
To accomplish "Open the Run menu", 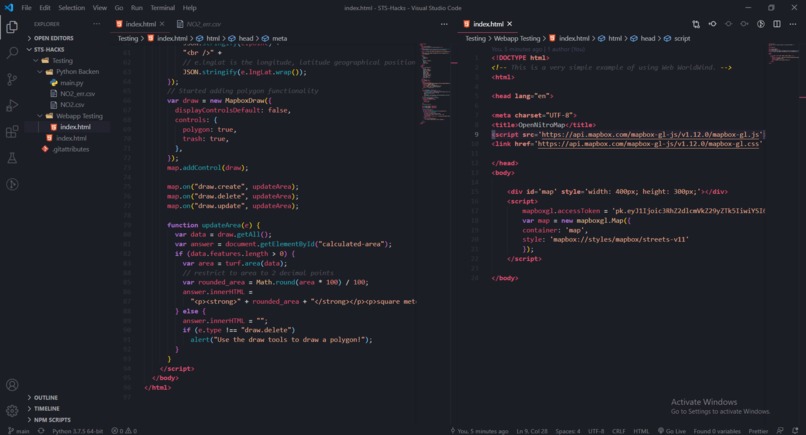I will tap(137, 8).
